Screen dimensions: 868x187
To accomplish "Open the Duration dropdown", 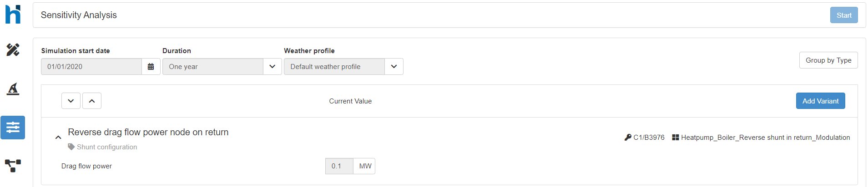I will pos(272,67).
